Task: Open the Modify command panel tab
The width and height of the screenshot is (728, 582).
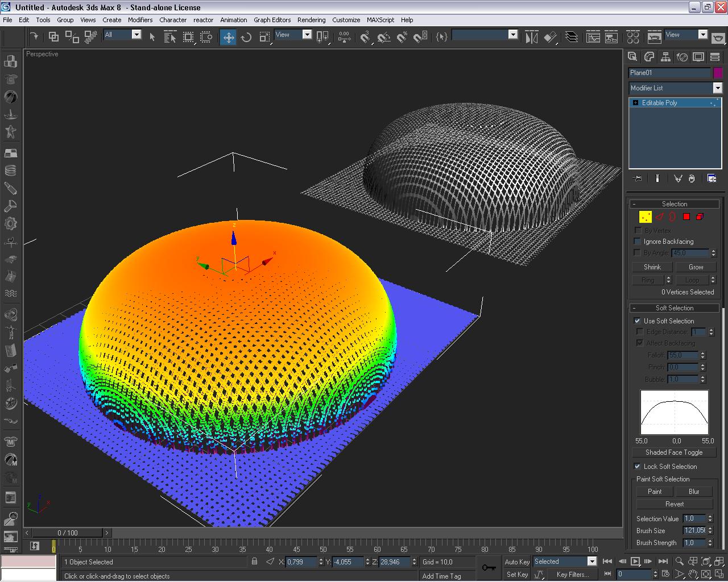Action: [649, 57]
